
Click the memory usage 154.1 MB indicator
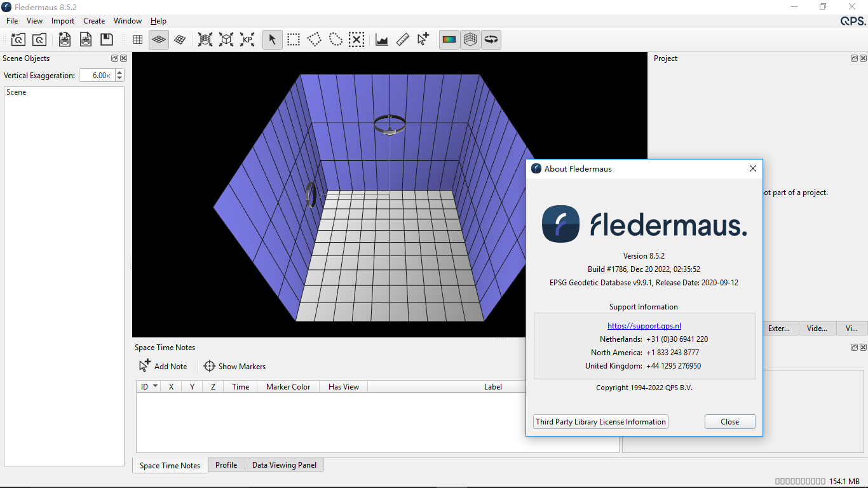click(x=844, y=481)
